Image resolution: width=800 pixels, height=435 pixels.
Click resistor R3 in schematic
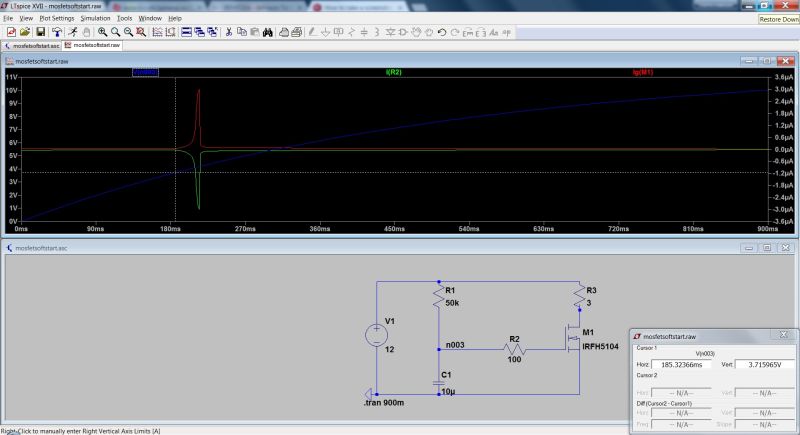580,297
